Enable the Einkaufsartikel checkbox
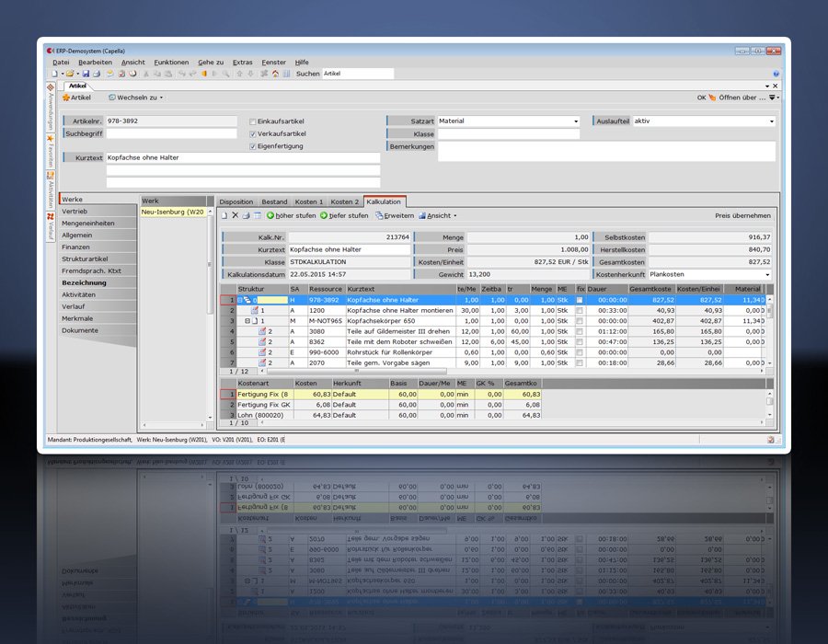The height and width of the screenshot is (644, 828). 254,121
